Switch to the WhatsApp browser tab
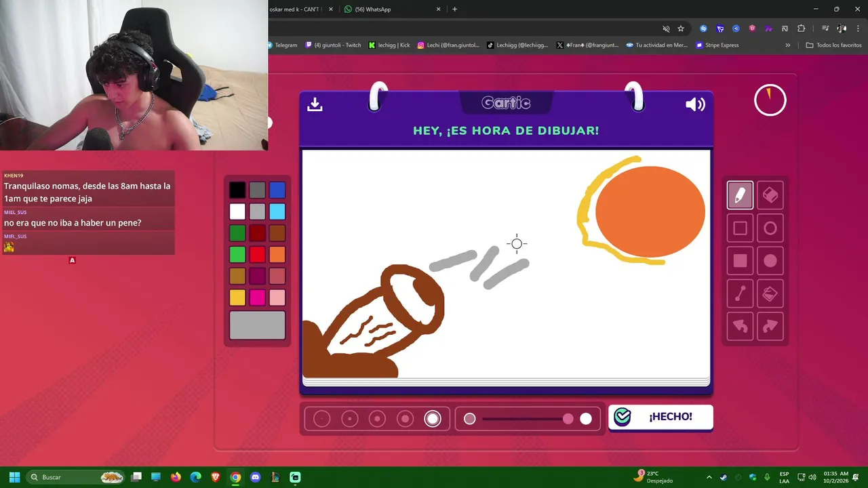The height and width of the screenshot is (488, 868). [393, 9]
